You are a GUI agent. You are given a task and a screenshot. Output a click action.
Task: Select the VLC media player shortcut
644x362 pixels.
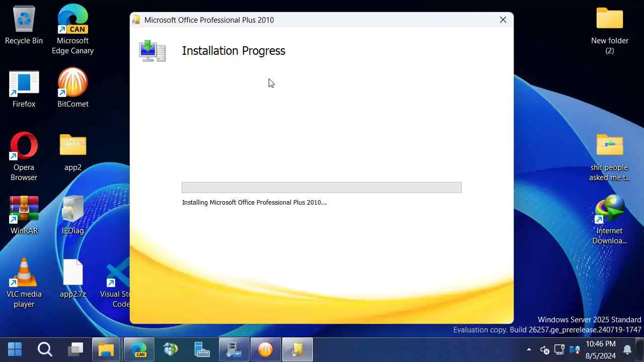coord(24,283)
